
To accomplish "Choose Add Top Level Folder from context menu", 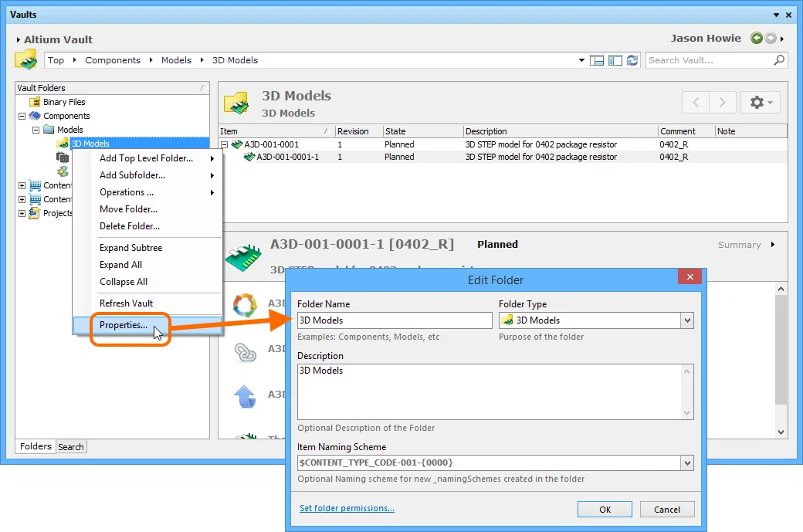I will tap(147, 158).
